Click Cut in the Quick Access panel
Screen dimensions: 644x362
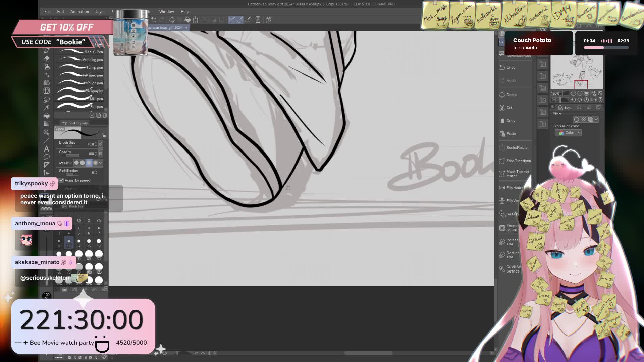click(x=515, y=108)
